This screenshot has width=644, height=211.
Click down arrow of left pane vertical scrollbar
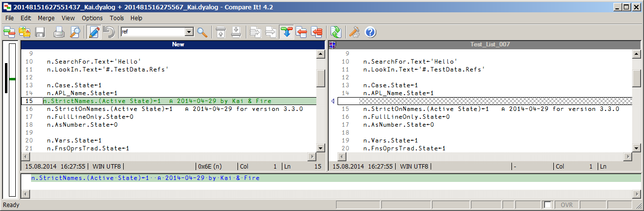(321, 148)
